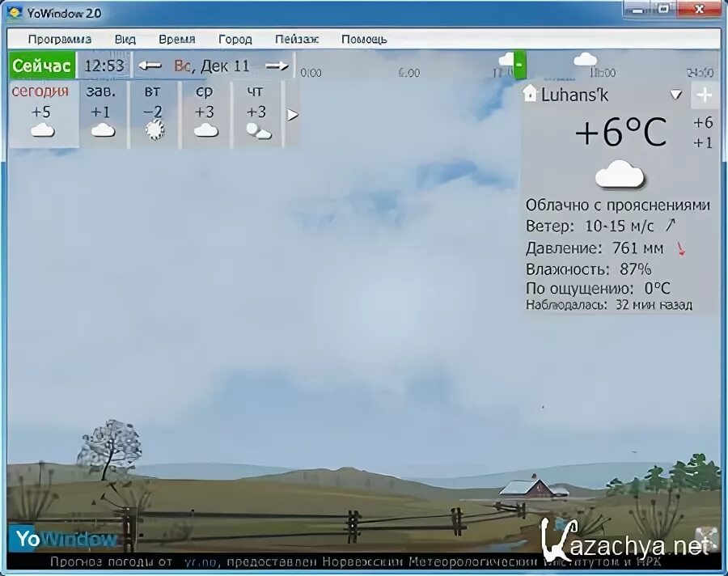This screenshot has height=576, width=728.
Task: Click the +6°C current temperature
Action: point(621,132)
